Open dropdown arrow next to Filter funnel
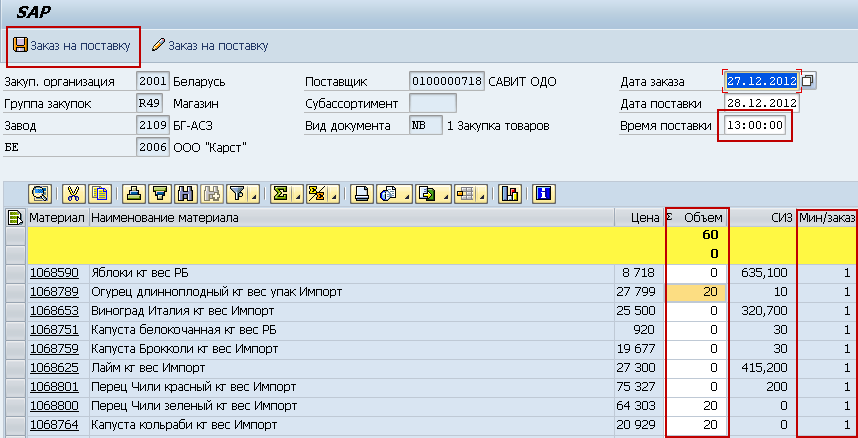The width and height of the screenshot is (858, 438). (x=253, y=194)
